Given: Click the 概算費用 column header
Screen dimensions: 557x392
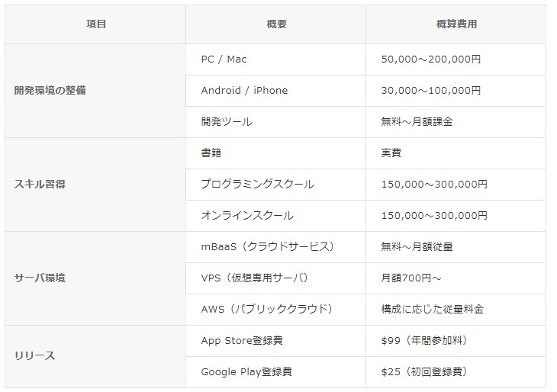Looking at the screenshot, I should (x=456, y=24).
